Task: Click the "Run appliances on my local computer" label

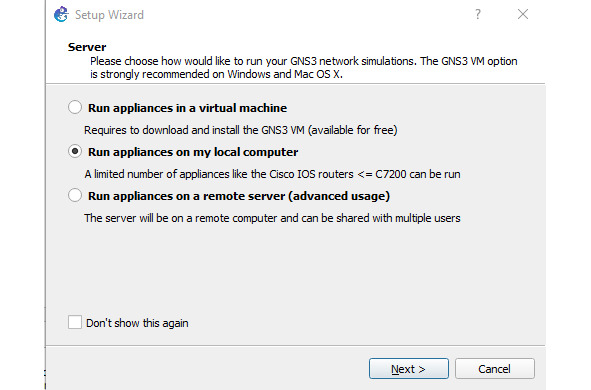Action: point(193,152)
